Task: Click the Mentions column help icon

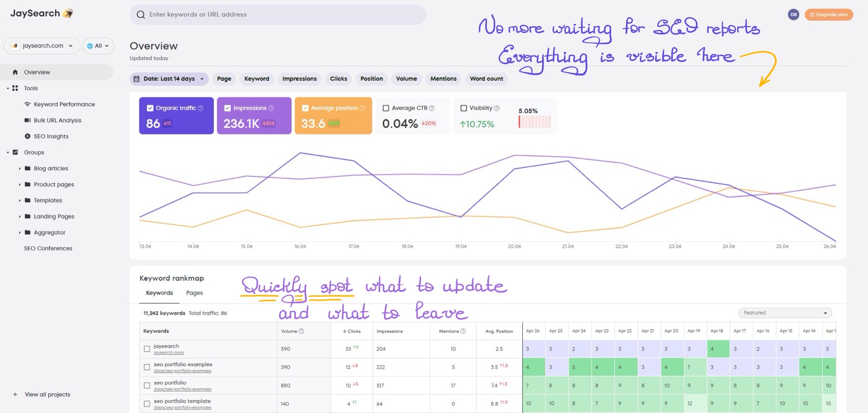Action: [x=463, y=331]
